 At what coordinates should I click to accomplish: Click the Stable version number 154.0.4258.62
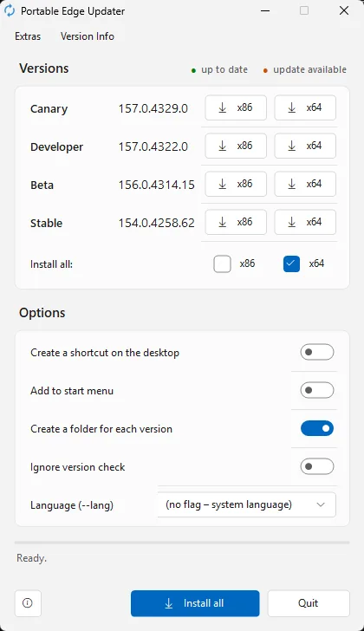(157, 223)
